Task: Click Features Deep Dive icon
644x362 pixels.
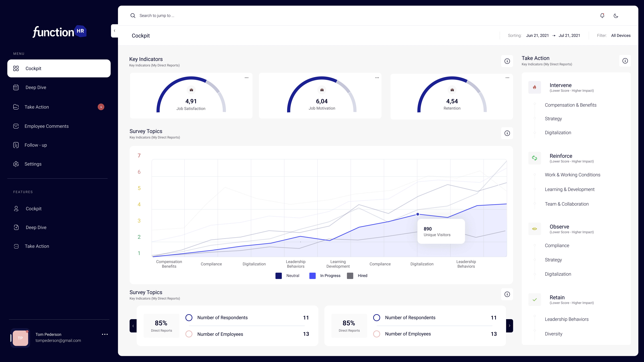Action: point(16,227)
